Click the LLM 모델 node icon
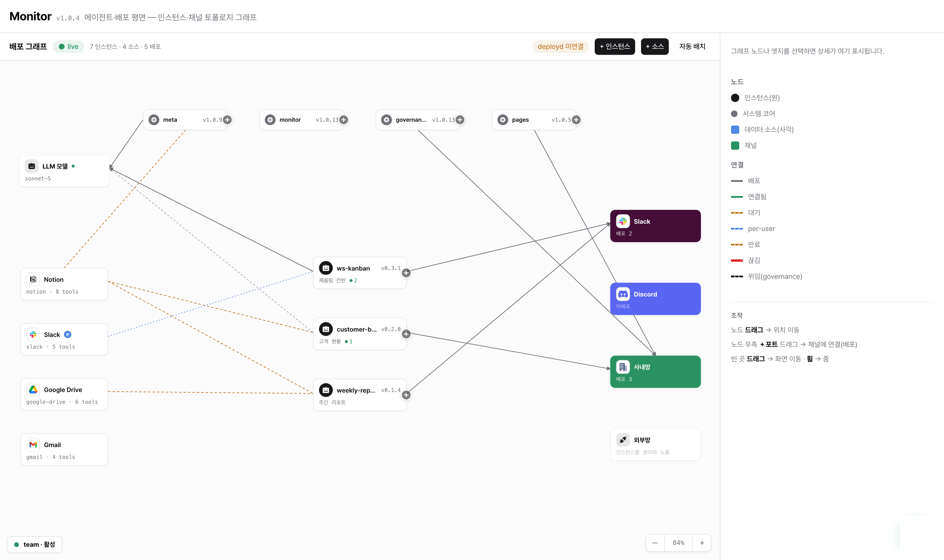Screen dimensions: 944x560 click(x=32, y=166)
